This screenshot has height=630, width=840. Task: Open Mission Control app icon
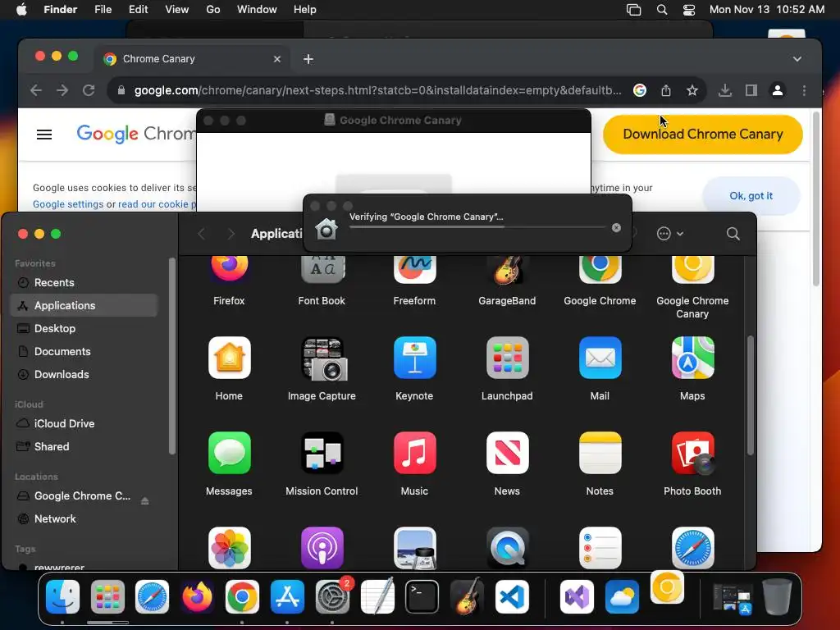pos(322,453)
